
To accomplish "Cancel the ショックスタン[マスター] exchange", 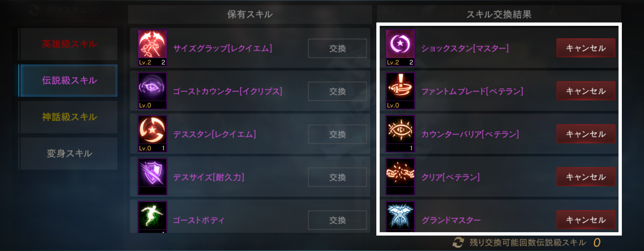I will (586, 48).
